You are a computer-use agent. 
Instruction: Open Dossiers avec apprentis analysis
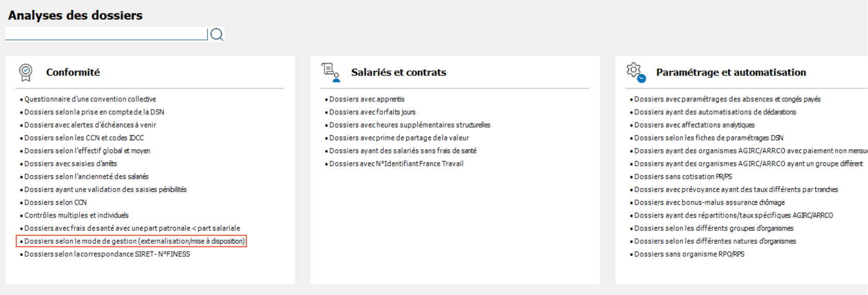pyautogui.click(x=367, y=99)
